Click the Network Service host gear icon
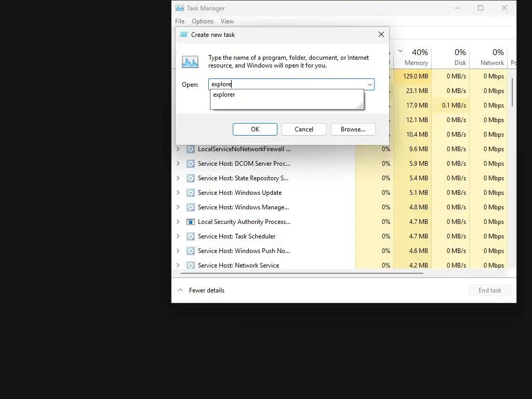The height and width of the screenshot is (399, 532). coord(191,265)
